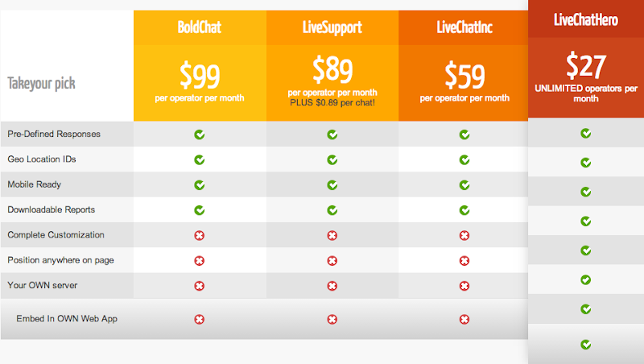Click BoldChat Downloadable Reports checkmark

[200, 210]
